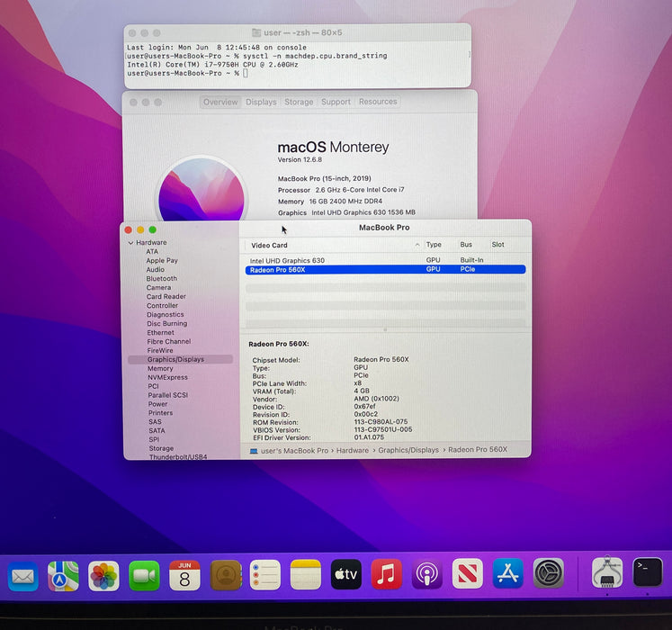Open the Music app in the Dock
Screen dimensions: 672x630
click(x=387, y=574)
